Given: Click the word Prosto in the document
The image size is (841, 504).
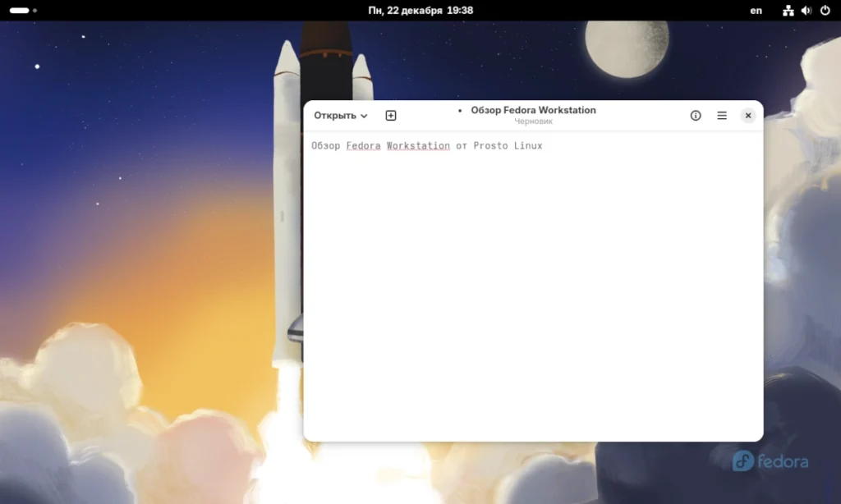Looking at the screenshot, I should click(x=490, y=146).
